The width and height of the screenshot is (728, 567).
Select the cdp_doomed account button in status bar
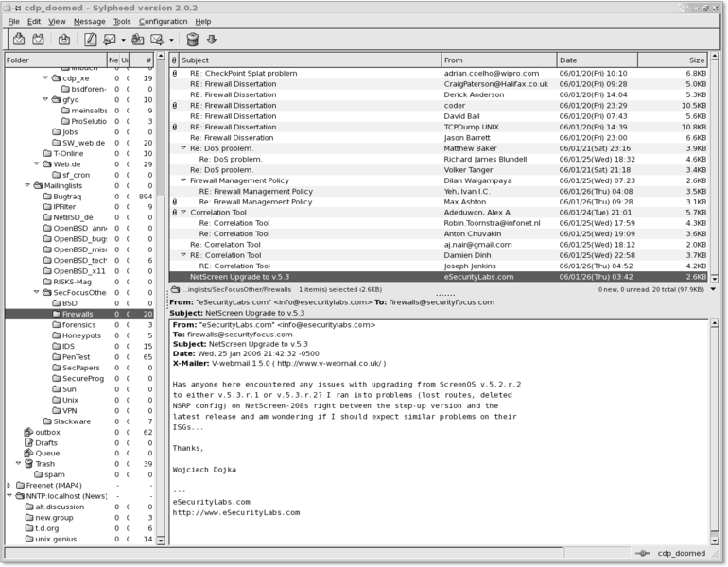pyautogui.click(x=682, y=553)
